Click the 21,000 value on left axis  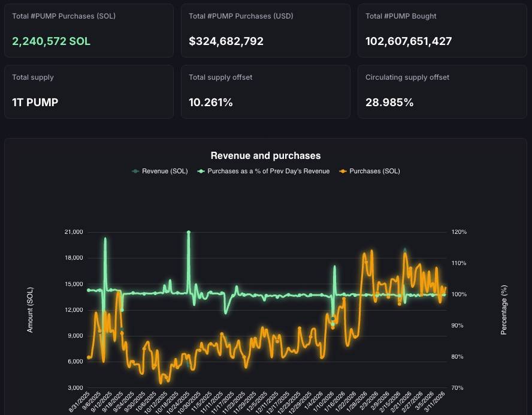point(75,232)
